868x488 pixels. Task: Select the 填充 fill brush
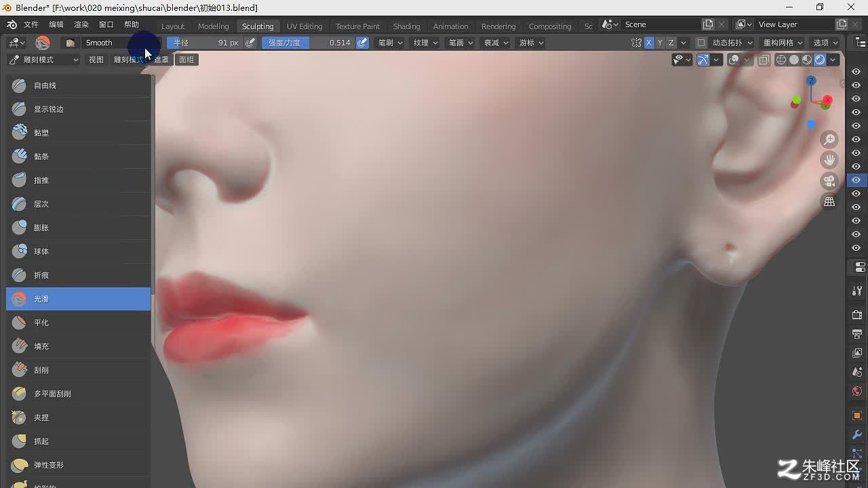coord(78,346)
